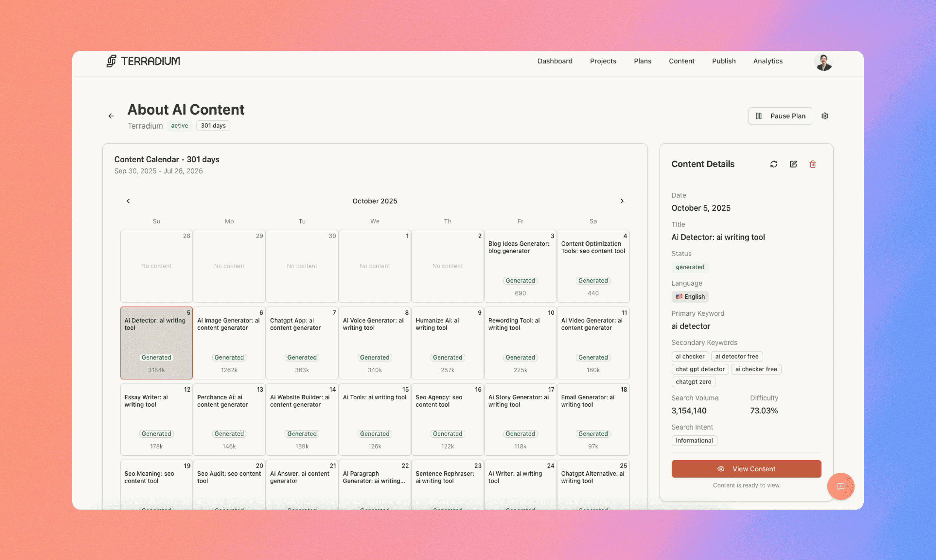Go to the next month with the right chevron
This screenshot has height=560, width=936.
point(622,201)
